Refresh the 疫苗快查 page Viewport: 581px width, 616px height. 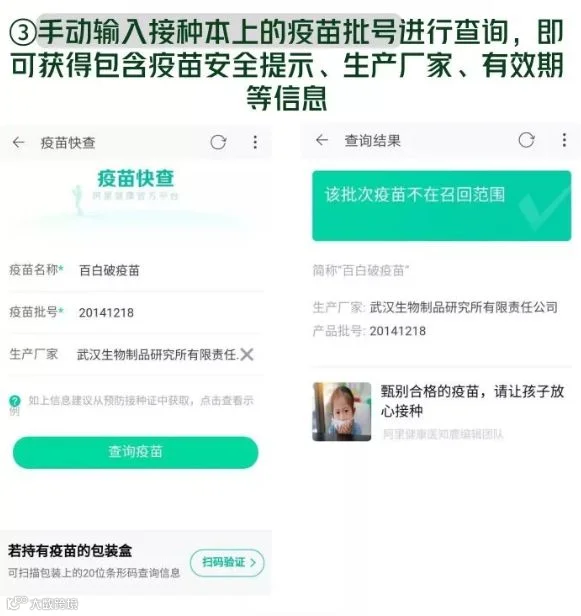coord(218,142)
